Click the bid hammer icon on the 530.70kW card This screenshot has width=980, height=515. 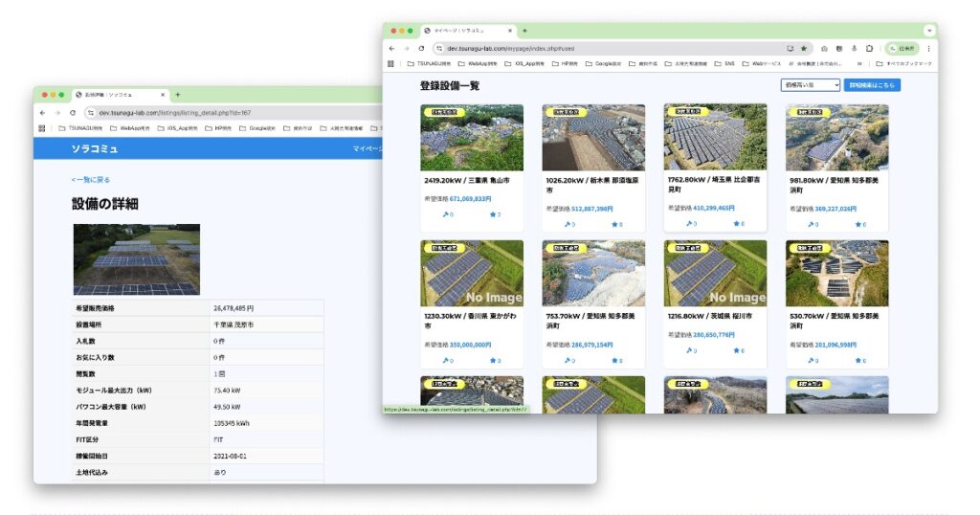[812, 361]
